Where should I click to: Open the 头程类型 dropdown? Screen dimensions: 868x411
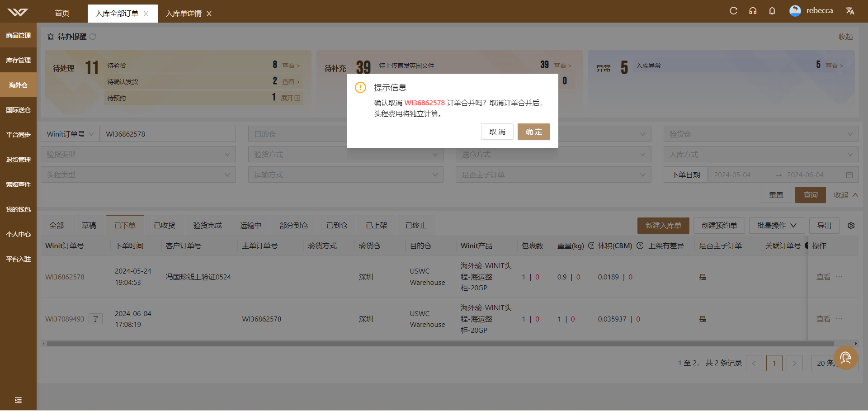(138, 175)
